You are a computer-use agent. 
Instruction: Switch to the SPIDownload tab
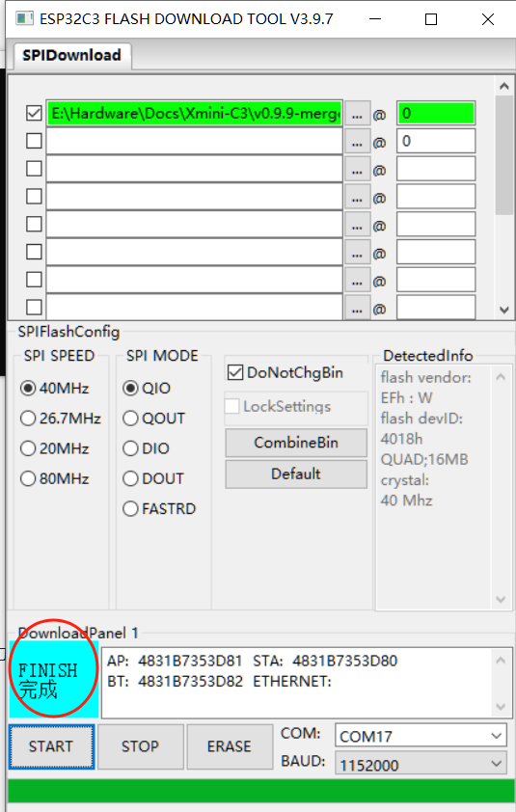[71, 55]
